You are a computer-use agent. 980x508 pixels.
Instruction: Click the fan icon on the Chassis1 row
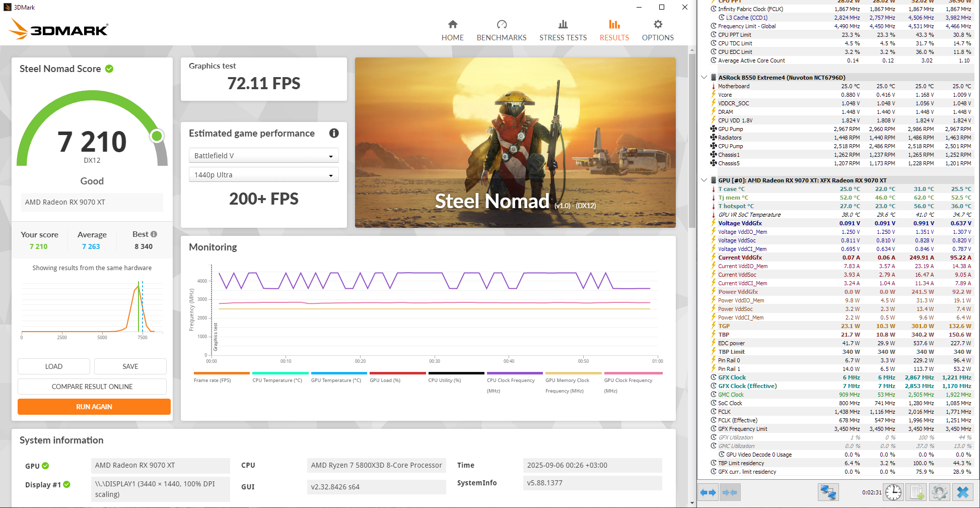[x=714, y=155]
